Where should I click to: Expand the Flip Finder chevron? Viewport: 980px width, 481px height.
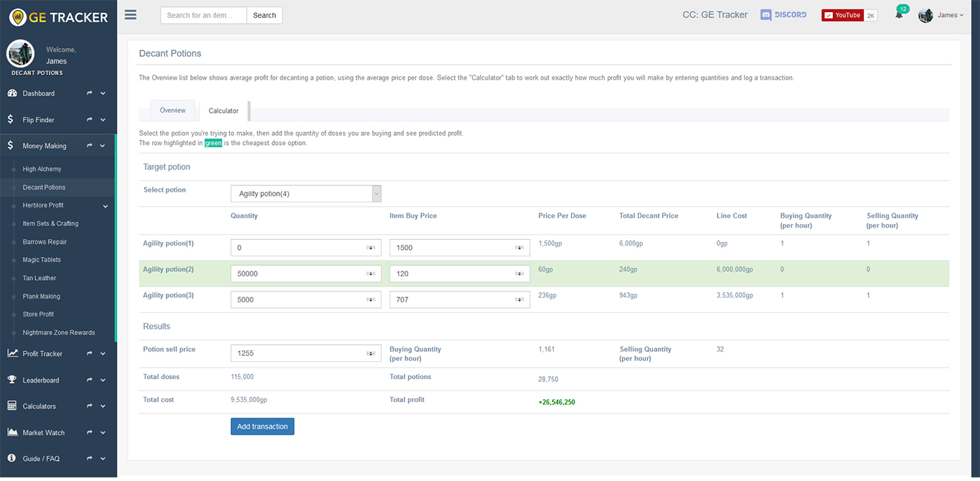pyautogui.click(x=103, y=120)
